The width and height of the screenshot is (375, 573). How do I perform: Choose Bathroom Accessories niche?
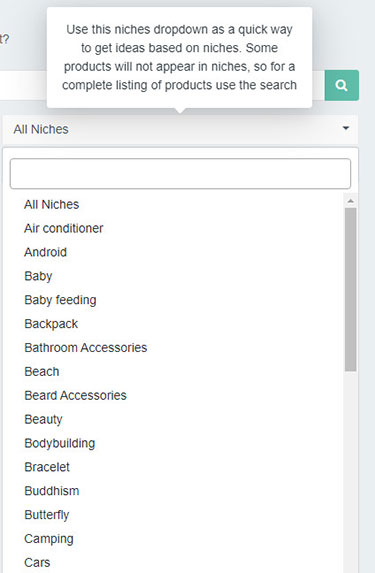point(86,348)
